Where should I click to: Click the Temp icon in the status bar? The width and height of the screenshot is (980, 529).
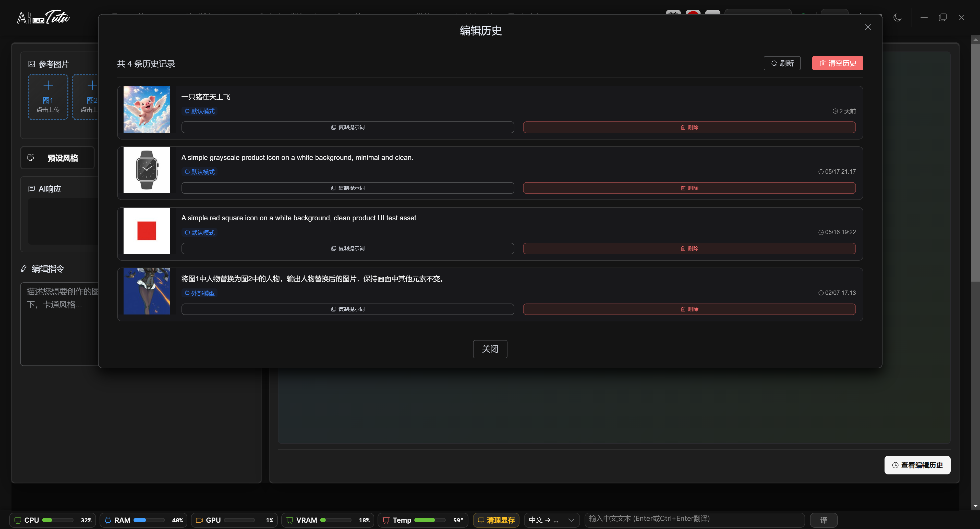386,520
